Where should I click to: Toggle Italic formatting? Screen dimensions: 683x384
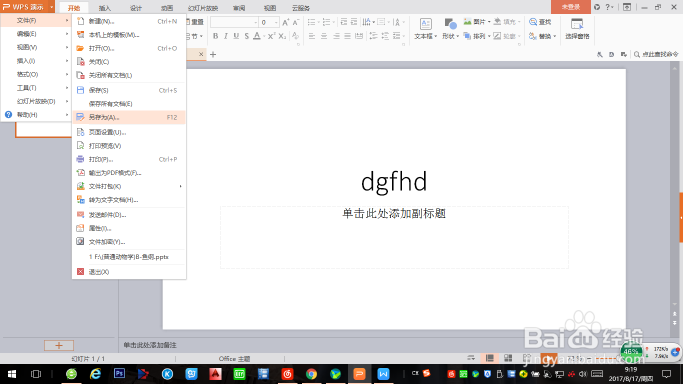tap(226, 36)
